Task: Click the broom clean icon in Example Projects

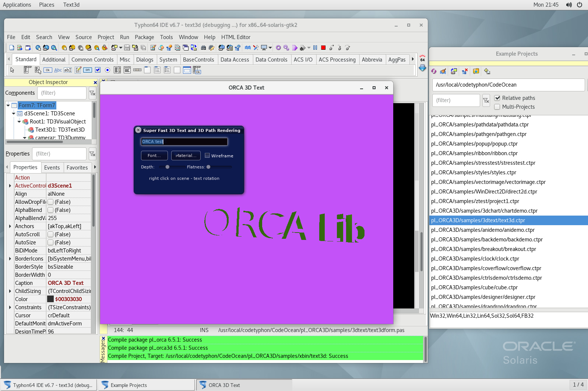Action: click(x=443, y=71)
